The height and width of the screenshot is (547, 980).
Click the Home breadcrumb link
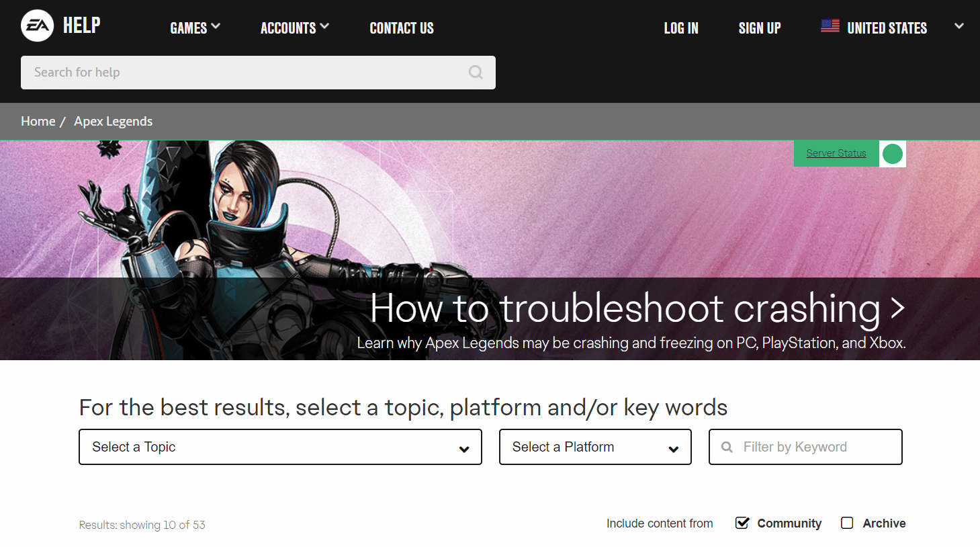click(x=38, y=121)
